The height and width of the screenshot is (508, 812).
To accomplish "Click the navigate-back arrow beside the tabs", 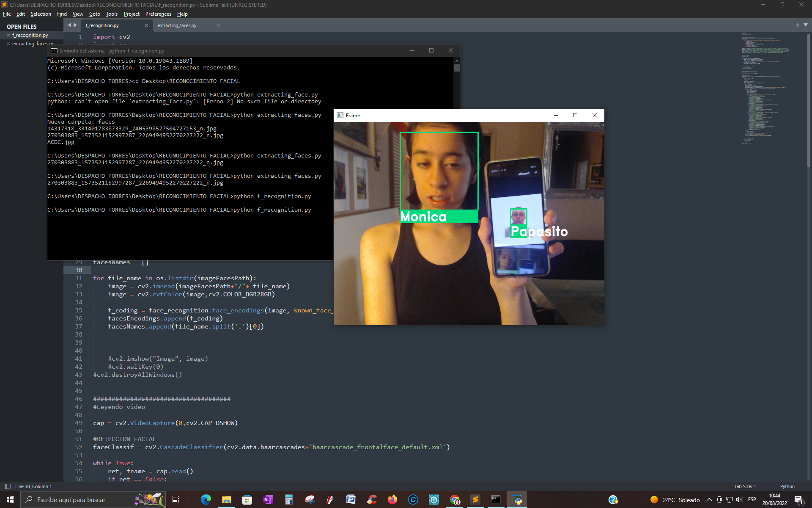I will point(69,25).
